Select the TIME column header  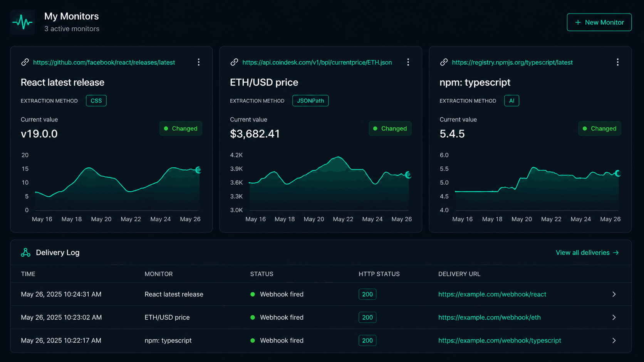pyautogui.click(x=28, y=274)
